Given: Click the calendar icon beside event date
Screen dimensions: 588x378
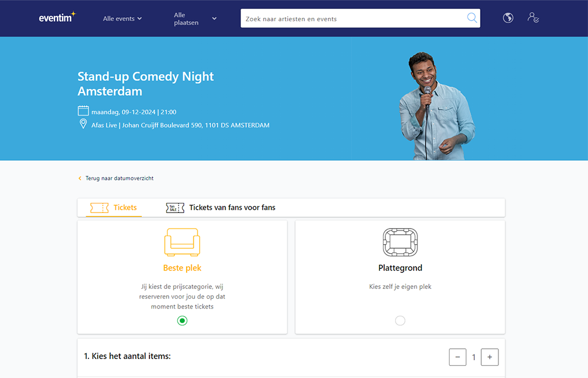Looking at the screenshot, I should [x=83, y=111].
